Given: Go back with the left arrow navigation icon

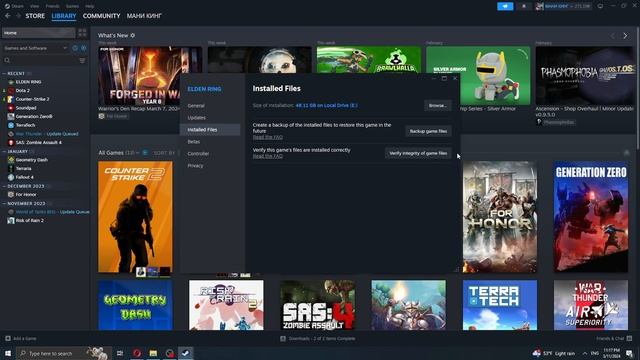Looking at the screenshot, I should pos(8,16).
